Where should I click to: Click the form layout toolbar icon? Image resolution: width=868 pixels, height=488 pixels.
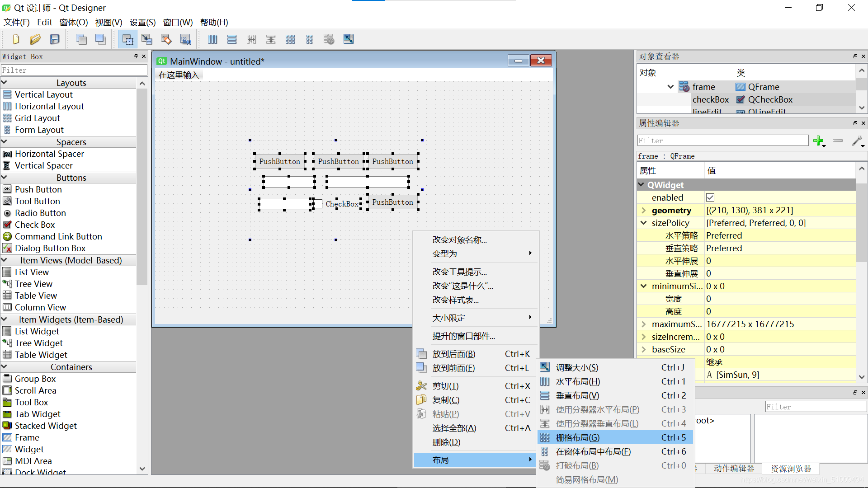[310, 39]
